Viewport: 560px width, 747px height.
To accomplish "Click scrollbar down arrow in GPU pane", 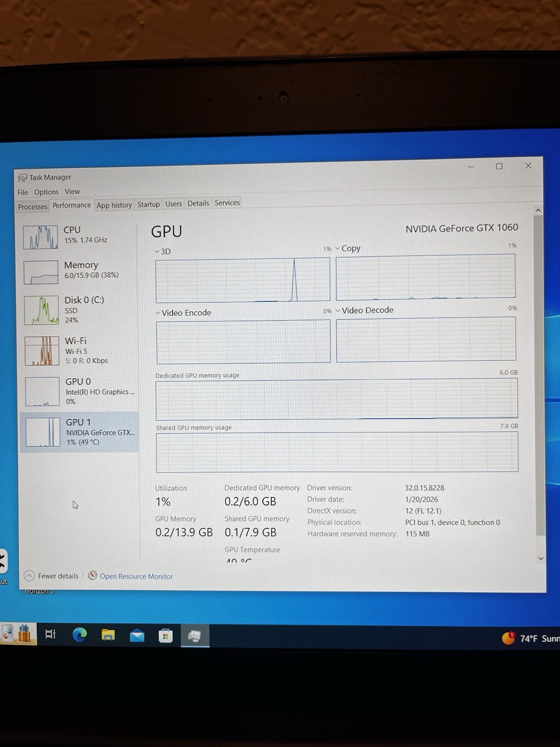I will tap(541, 558).
